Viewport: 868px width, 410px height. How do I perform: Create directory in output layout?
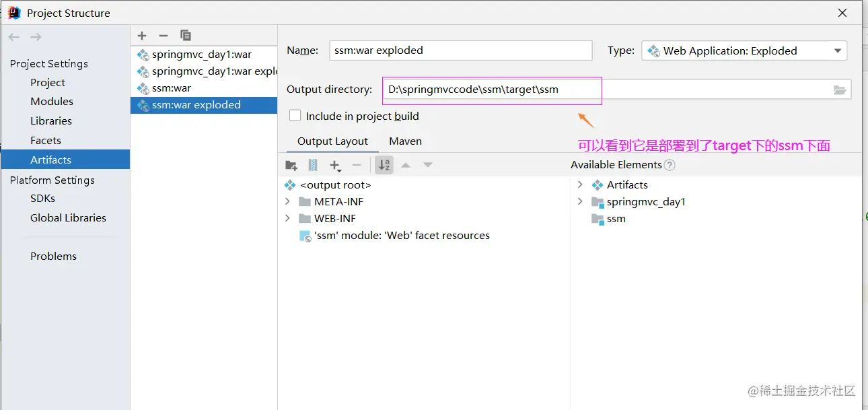pos(291,165)
